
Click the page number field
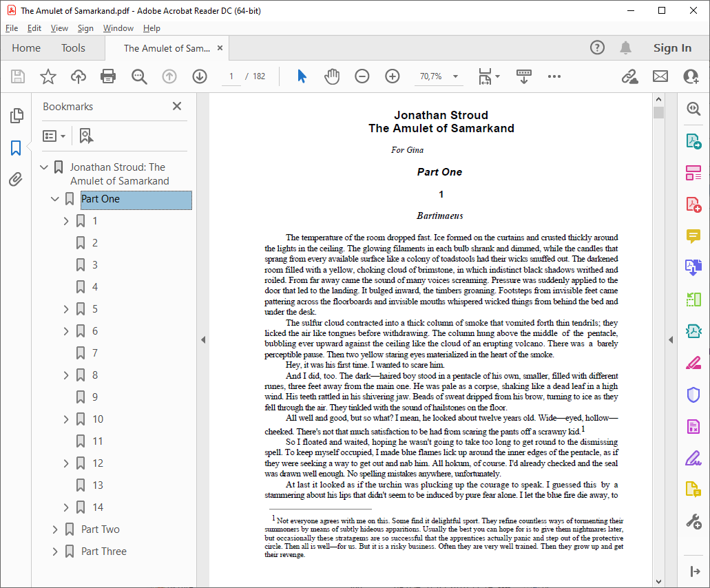point(231,76)
